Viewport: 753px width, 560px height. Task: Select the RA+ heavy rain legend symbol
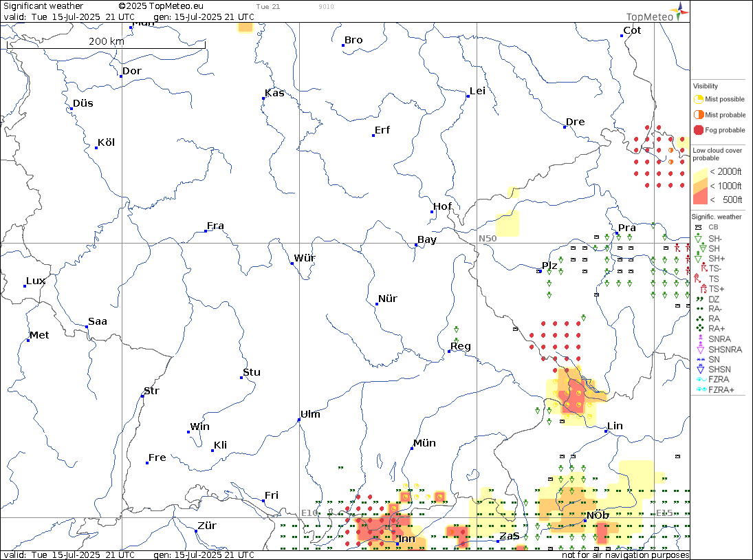click(x=699, y=329)
